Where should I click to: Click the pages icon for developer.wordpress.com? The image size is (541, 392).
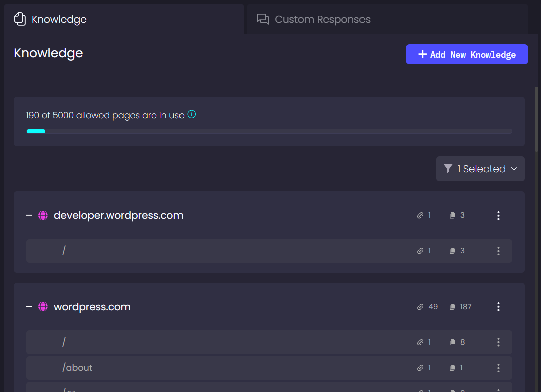(x=452, y=216)
